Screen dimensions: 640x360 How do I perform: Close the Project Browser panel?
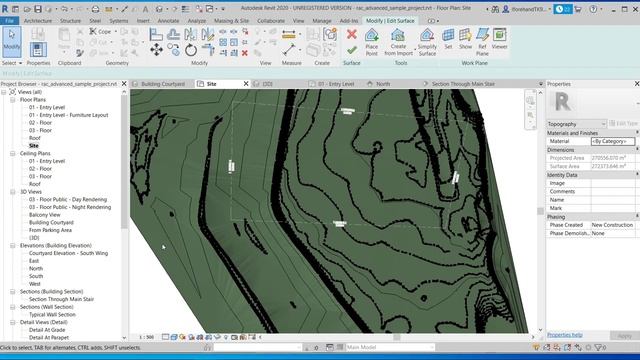click(x=124, y=84)
